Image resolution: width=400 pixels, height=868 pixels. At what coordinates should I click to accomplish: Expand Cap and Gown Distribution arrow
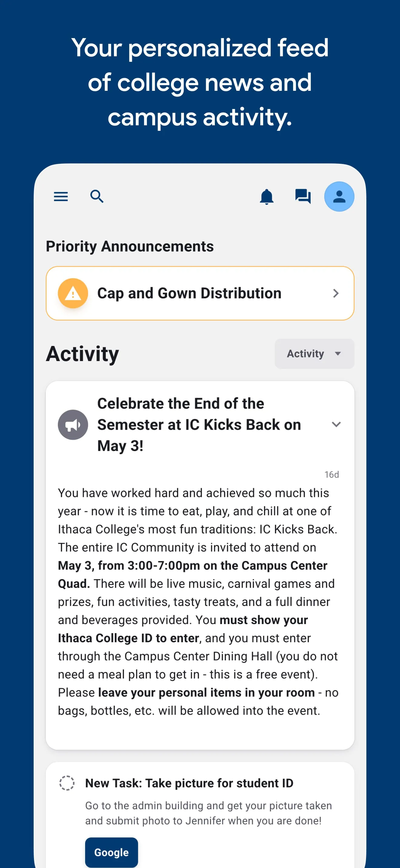coord(335,293)
